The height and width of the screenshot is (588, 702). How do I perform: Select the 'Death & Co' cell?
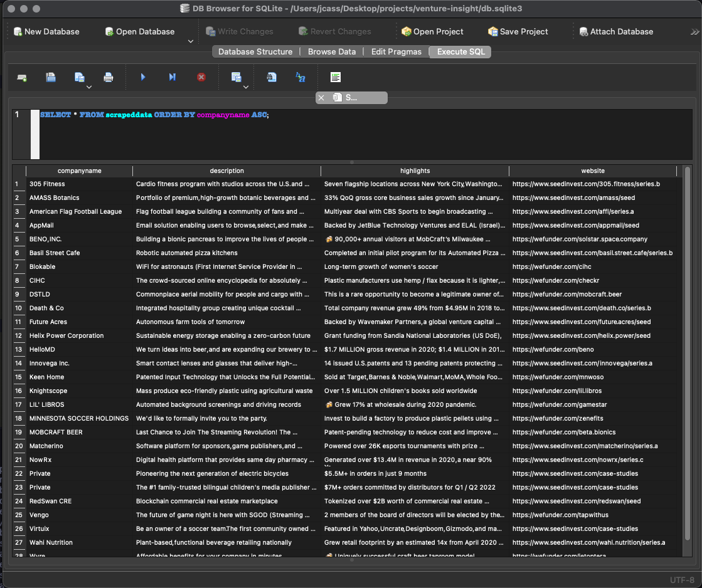[79, 308]
